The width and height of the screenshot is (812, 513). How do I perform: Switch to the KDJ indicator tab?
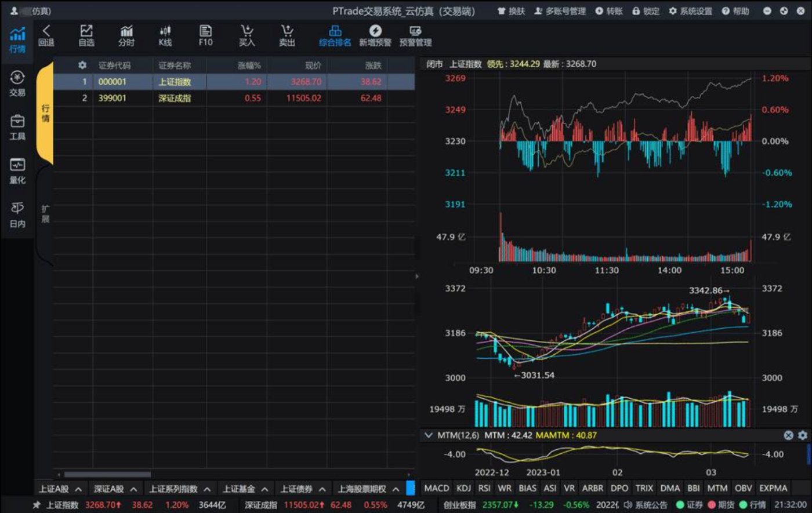463,489
